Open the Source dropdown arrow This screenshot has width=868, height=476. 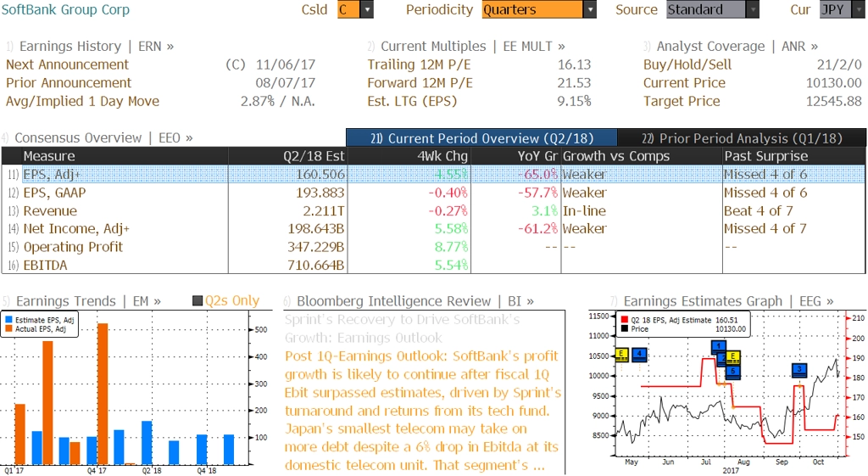[x=753, y=9]
